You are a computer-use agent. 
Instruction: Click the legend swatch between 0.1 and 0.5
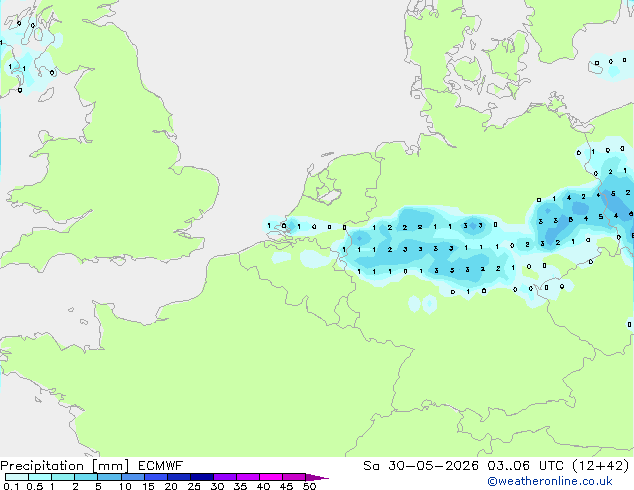tap(17, 477)
